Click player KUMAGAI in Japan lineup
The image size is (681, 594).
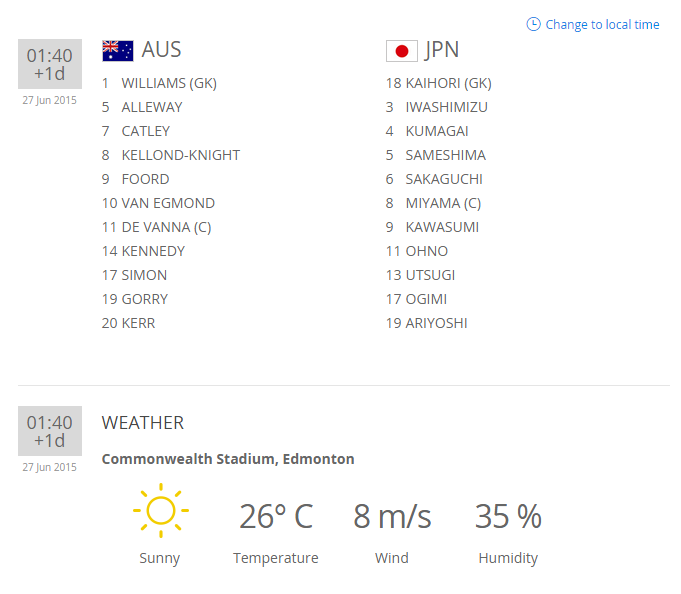[x=436, y=131]
